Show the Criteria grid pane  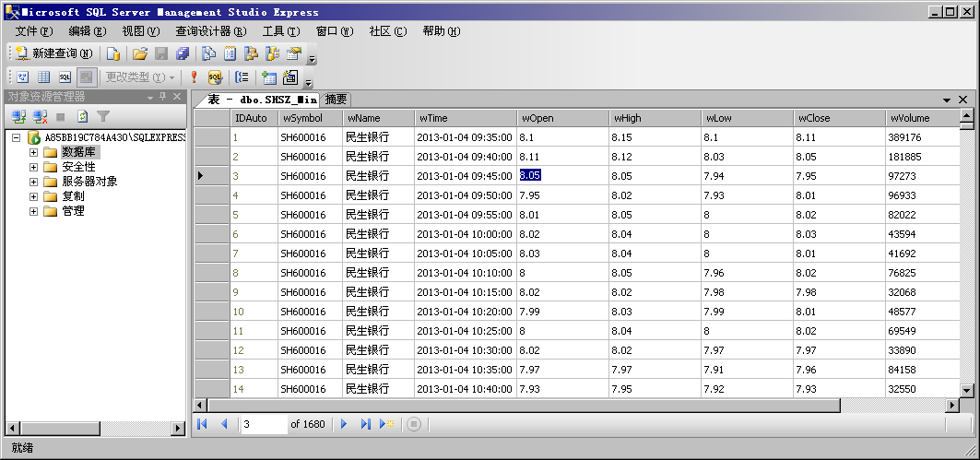pos(43,77)
